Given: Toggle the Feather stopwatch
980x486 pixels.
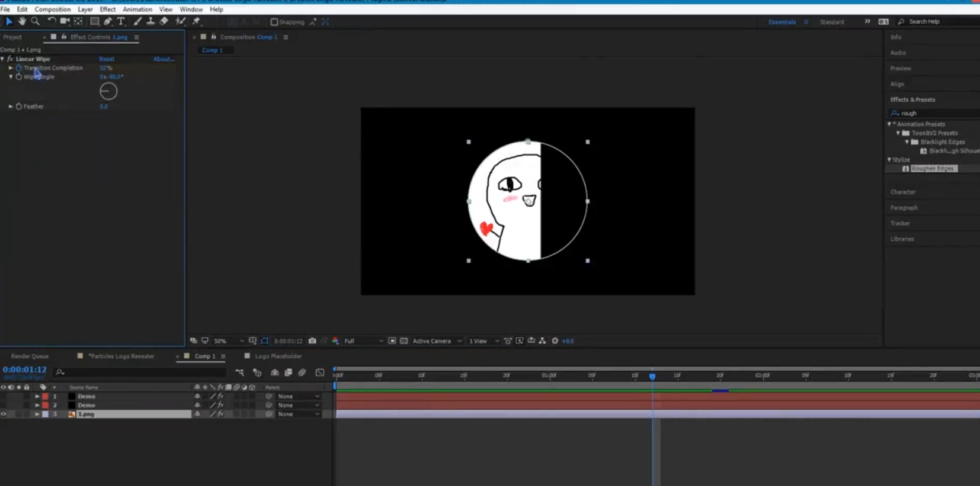Looking at the screenshot, I should click(x=19, y=107).
